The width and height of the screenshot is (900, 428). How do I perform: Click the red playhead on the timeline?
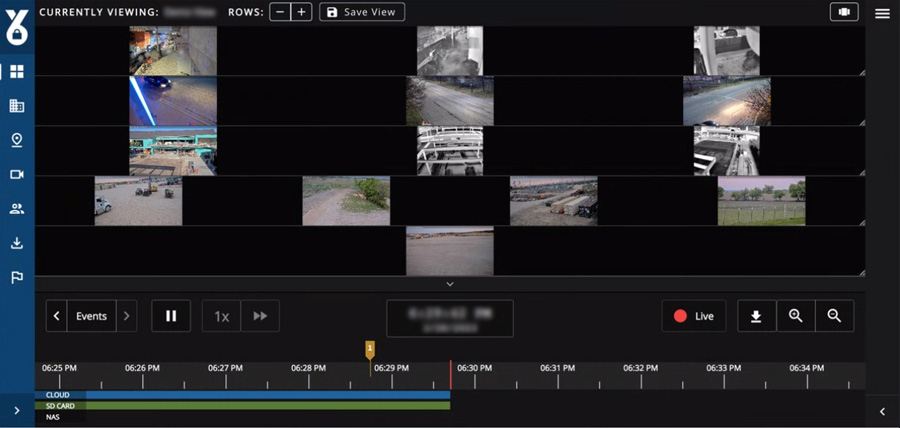451,375
